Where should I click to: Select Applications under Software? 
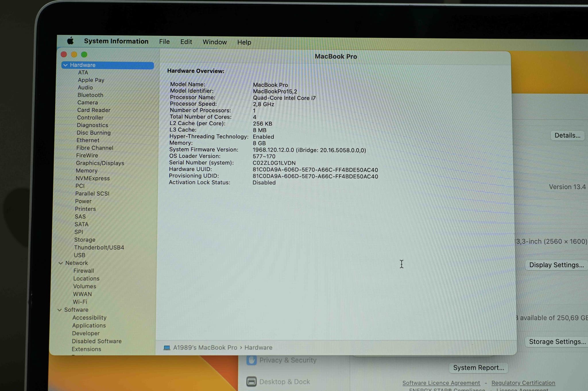click(x=89, y=326)
